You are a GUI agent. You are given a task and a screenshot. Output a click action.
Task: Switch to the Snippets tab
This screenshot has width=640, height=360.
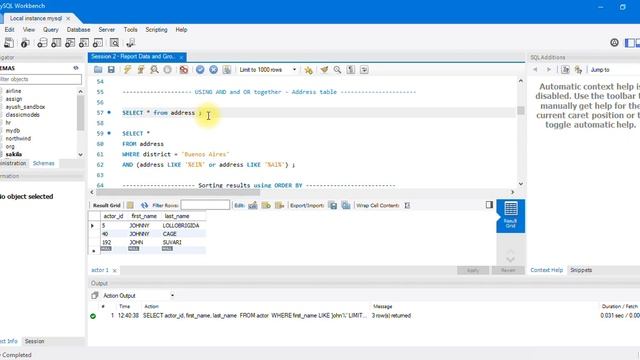click(x=581, y=270)
